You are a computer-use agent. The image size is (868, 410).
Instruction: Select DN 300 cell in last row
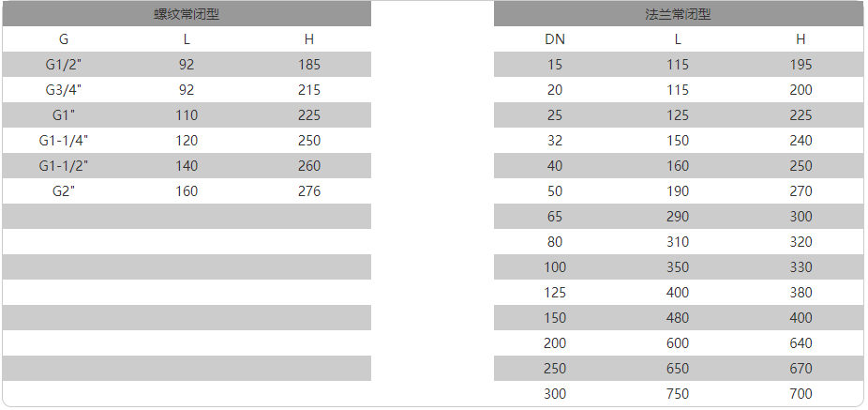pyautogui.click(x=555, y=394)
